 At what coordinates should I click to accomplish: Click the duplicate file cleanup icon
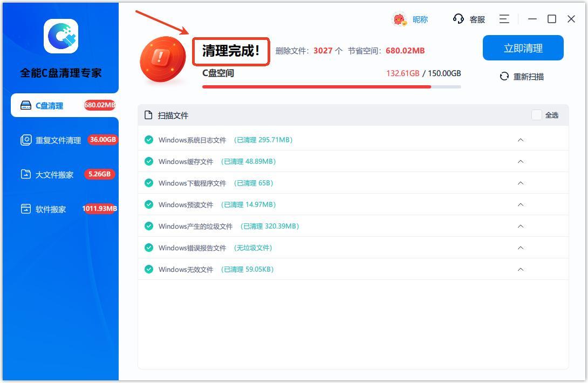pyautogui.click(x=26, y=140)
